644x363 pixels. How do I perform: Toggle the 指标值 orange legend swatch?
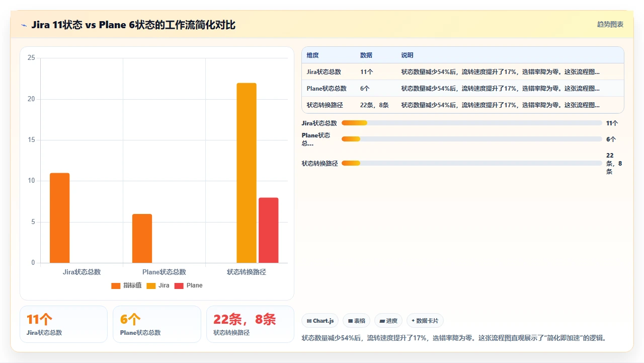116,285
